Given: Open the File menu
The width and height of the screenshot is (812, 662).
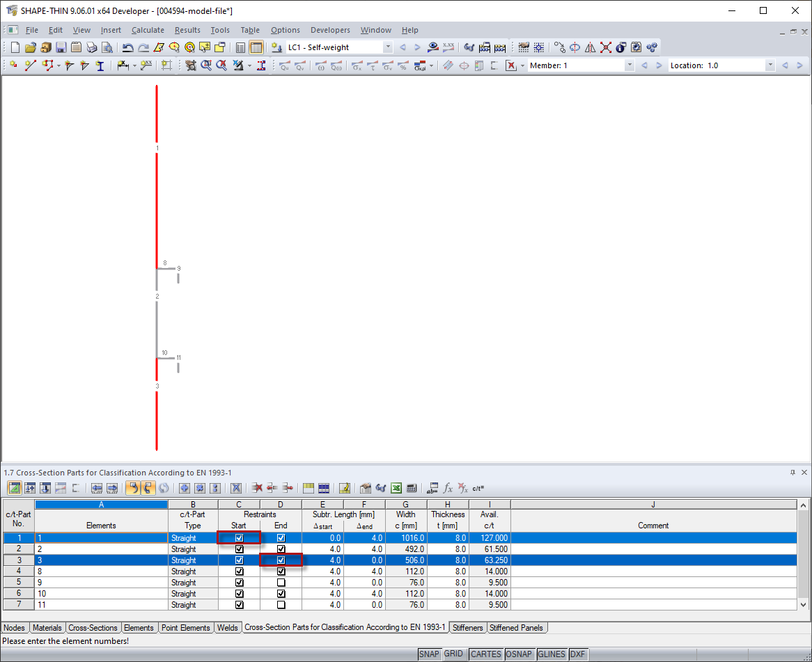Looking at the screenshot, I should [x=31, y=30].
